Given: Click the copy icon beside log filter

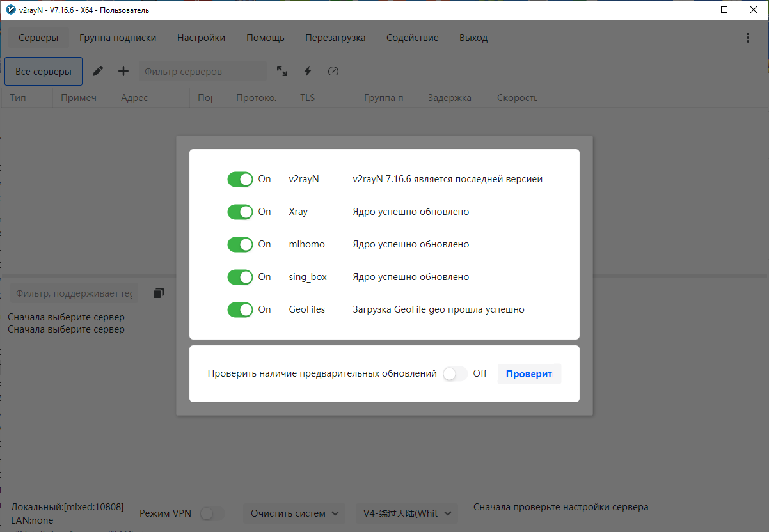Looking at the screenshot, I should click(x=159, y=293).
